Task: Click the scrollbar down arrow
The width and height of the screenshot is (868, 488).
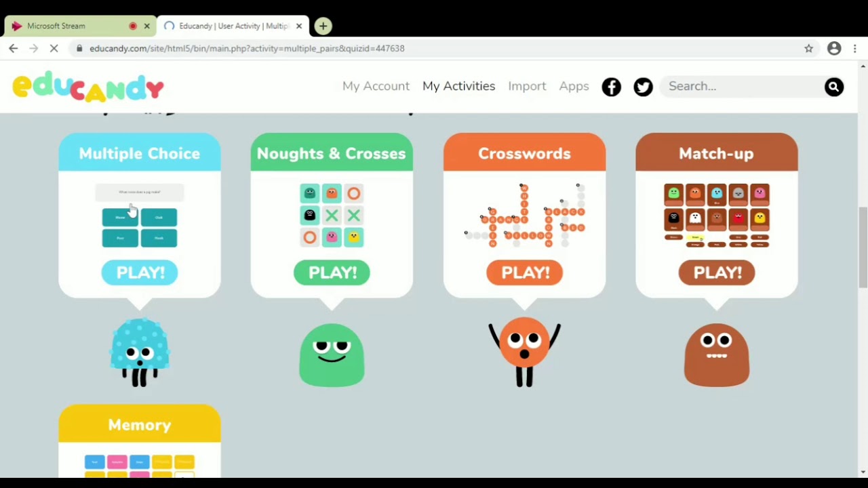Action: pos(863,472)
